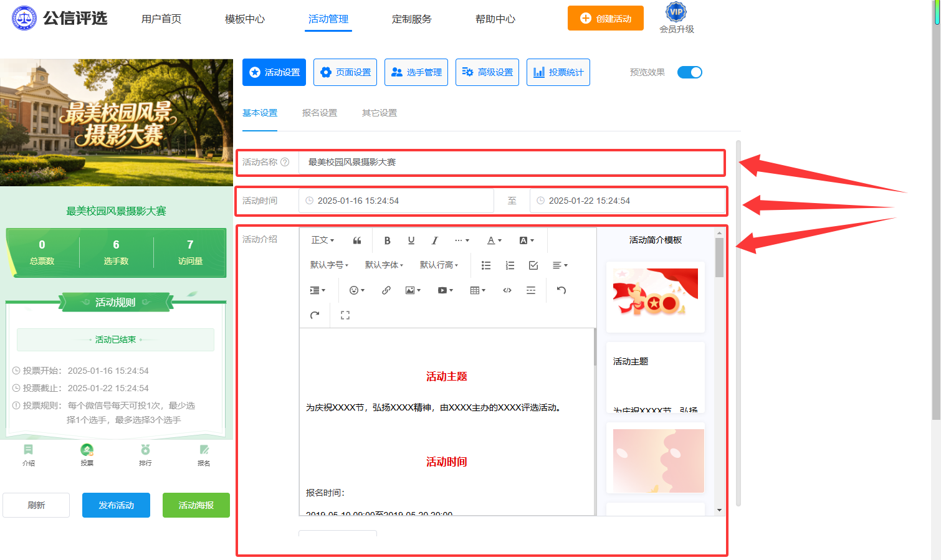Select the 活动主题 text template card
The width and height of the screenshot is (941, 560).
pyautogui.click(x=656, y=377)
